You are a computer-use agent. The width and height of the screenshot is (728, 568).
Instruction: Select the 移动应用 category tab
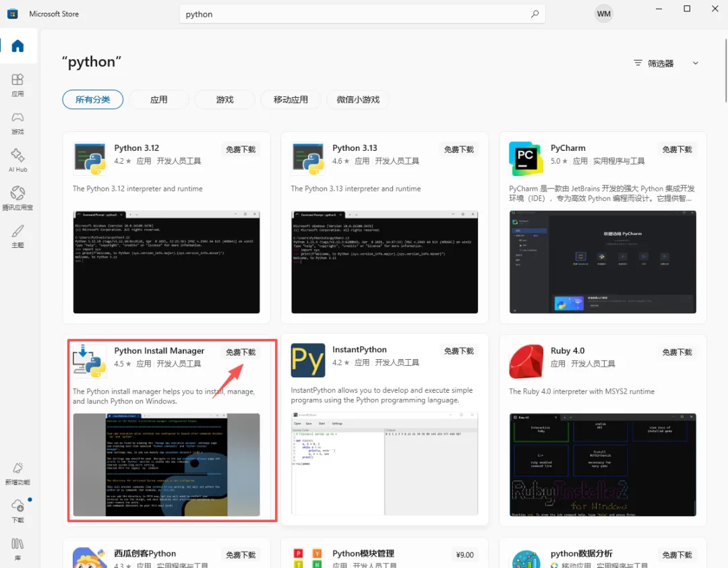[291, 99]
